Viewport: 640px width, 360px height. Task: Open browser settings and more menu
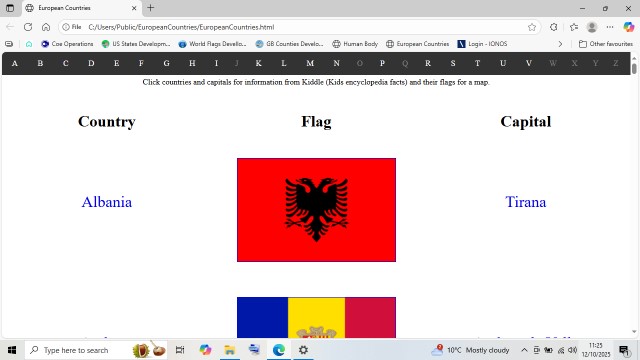[610, 27]
